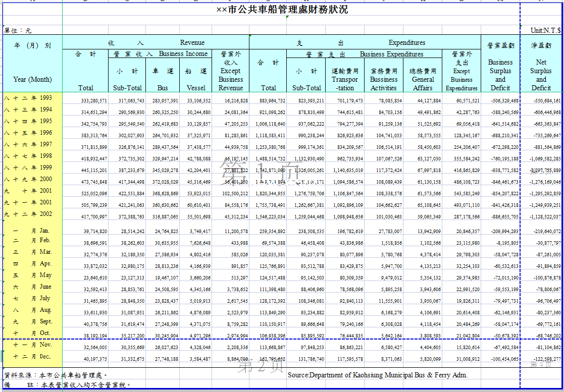Select the Dec. month row label
564x392 pixels.
click(x=32, y=357)
